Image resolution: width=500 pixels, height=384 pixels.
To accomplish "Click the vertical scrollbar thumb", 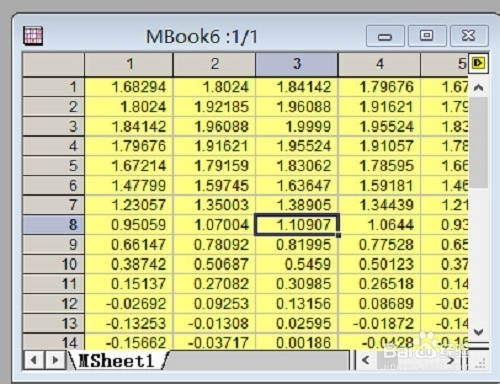I will point(478,142).
